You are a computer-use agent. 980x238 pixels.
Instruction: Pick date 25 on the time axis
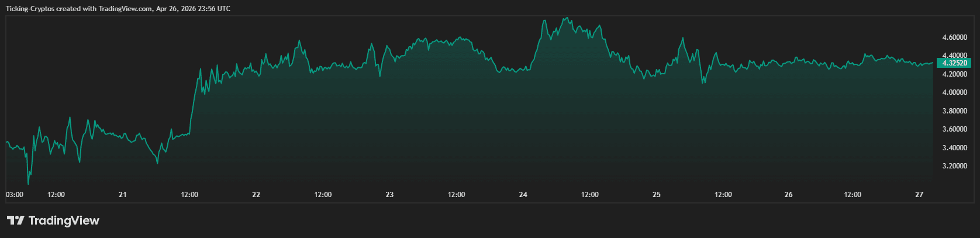point(656,195)
